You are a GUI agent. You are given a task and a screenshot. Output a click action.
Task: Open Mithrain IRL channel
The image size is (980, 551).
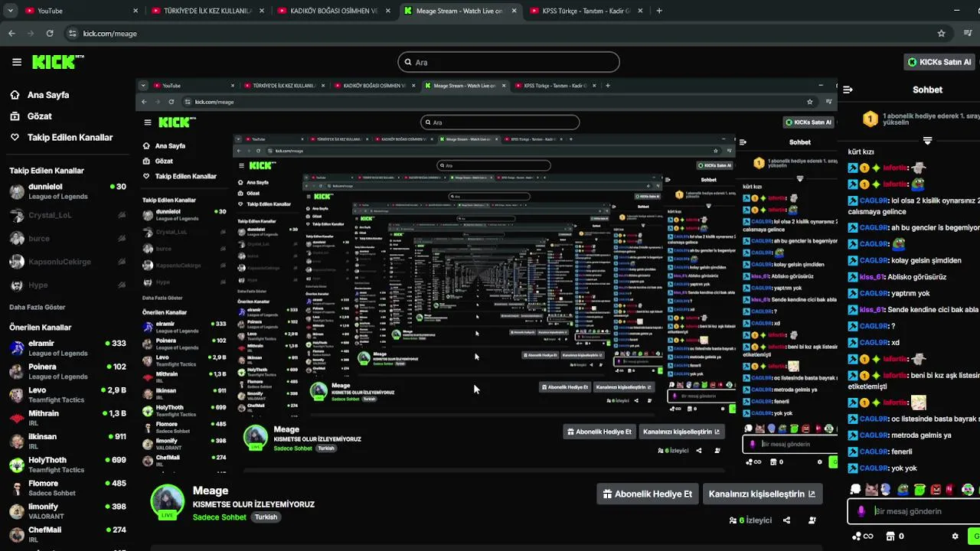67,418
